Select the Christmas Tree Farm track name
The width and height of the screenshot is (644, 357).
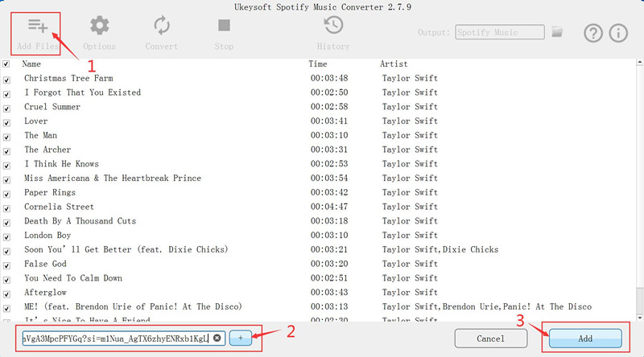click(x=68, y=78)
